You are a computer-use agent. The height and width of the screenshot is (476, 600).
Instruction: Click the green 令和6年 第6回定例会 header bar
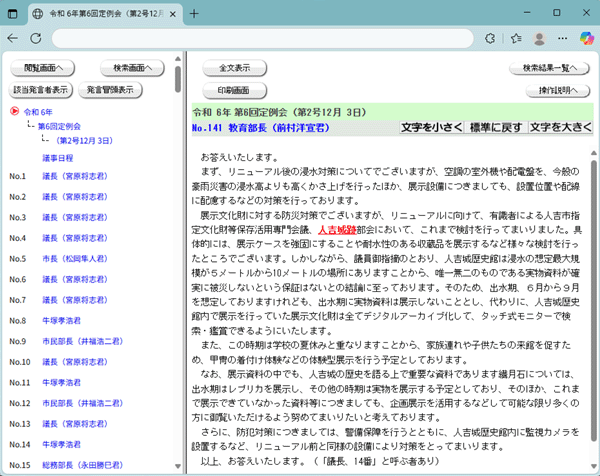click(x=392, y=112)
